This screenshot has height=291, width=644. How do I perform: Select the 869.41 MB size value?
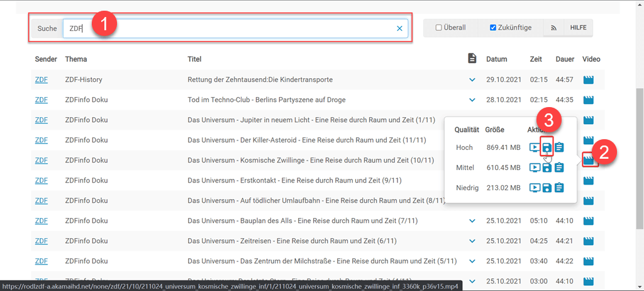click(504, 147)
